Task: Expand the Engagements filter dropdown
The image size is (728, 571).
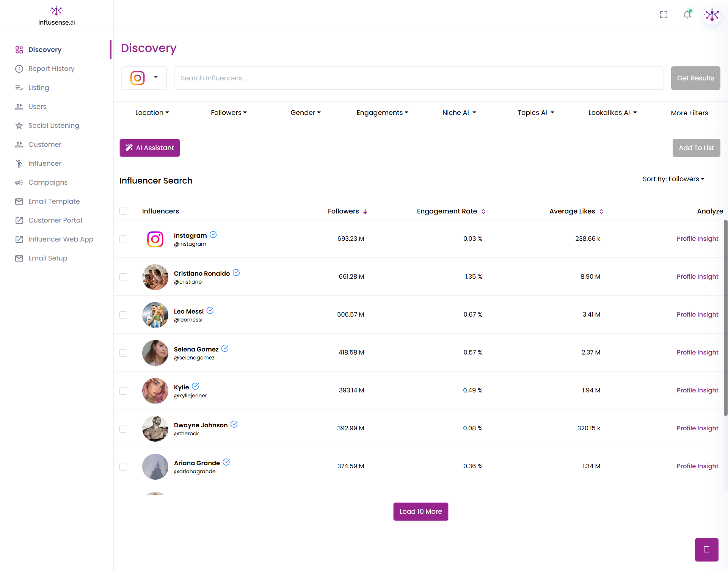Action: 382,113
